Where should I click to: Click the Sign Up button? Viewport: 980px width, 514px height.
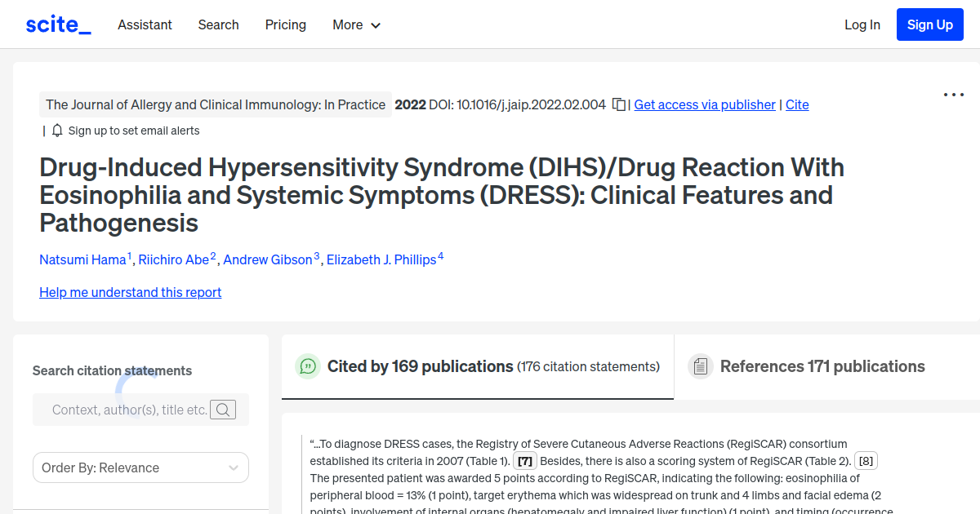929,24
